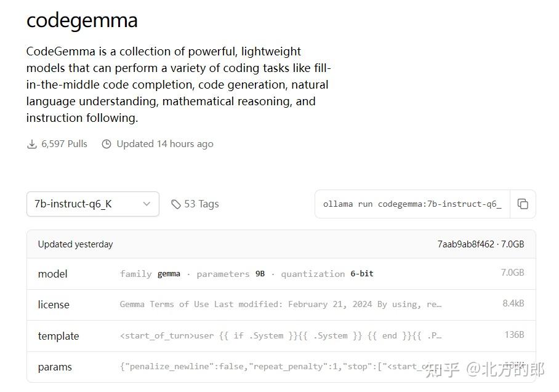Click the Updated yesterday label

click(x=75, y=244)
